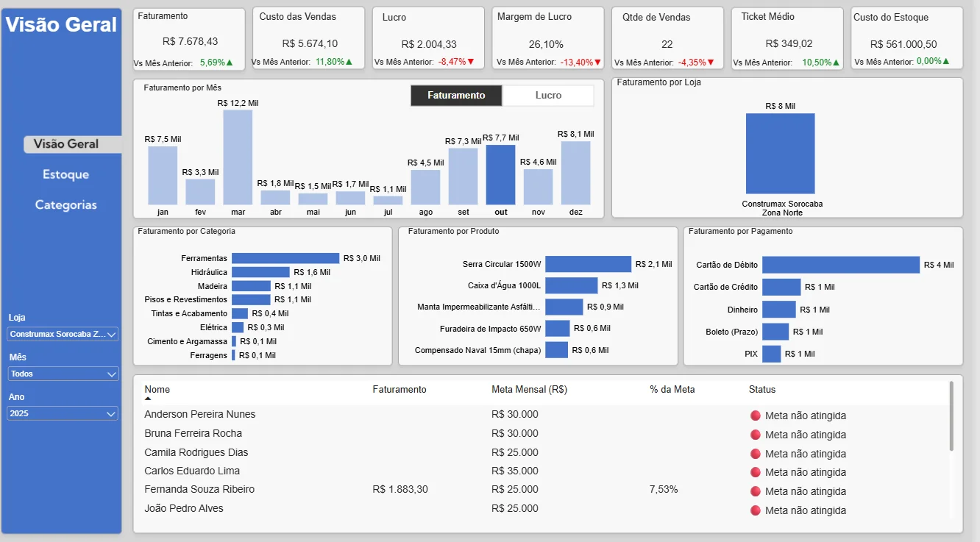This screenshot has height=542, width=980.
Task: Select the highlighted out bar
Action: pyautogui.click(x=501, y=175)
